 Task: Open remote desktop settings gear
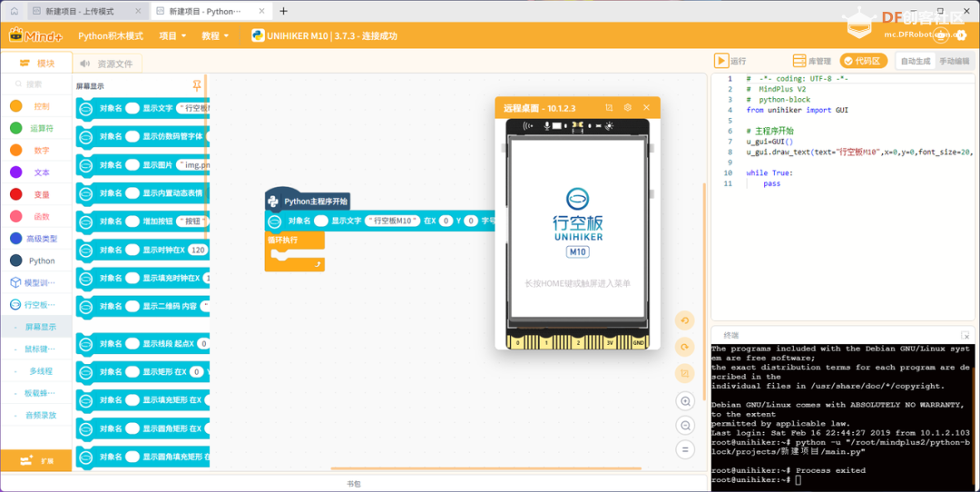pos(628,107)
